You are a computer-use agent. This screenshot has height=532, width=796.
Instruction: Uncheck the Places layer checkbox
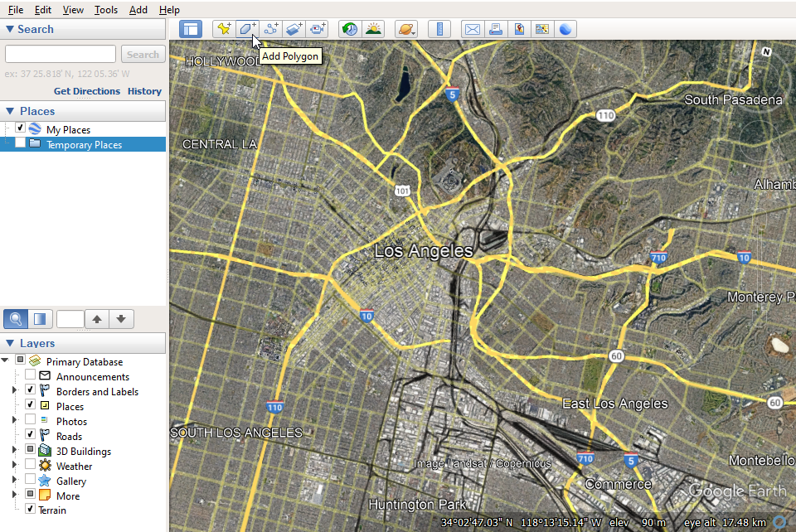(31, 404)
